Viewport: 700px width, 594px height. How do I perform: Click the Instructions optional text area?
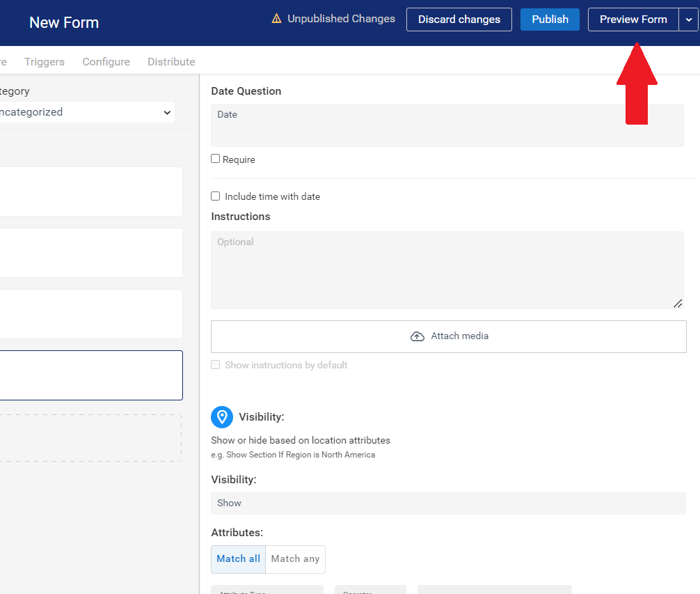coord(447,270)
